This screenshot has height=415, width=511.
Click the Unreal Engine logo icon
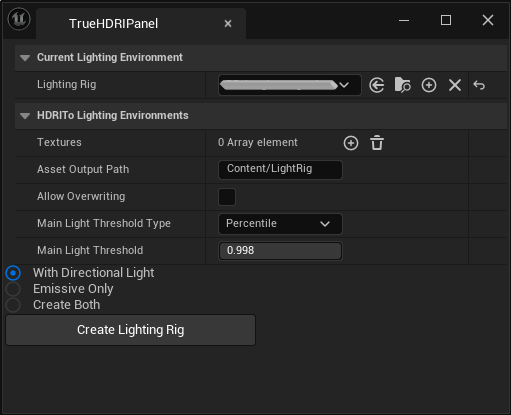pos(19,19)
